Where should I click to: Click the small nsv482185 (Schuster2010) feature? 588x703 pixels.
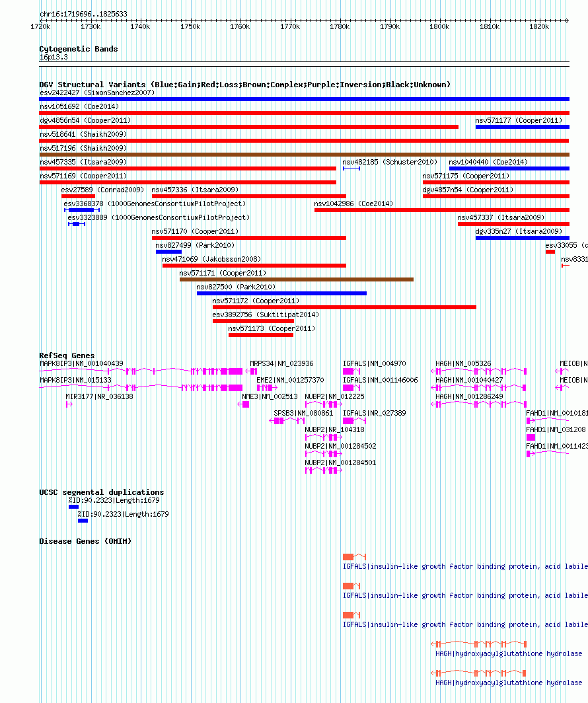pyautogui.click(x=351, y=168)
